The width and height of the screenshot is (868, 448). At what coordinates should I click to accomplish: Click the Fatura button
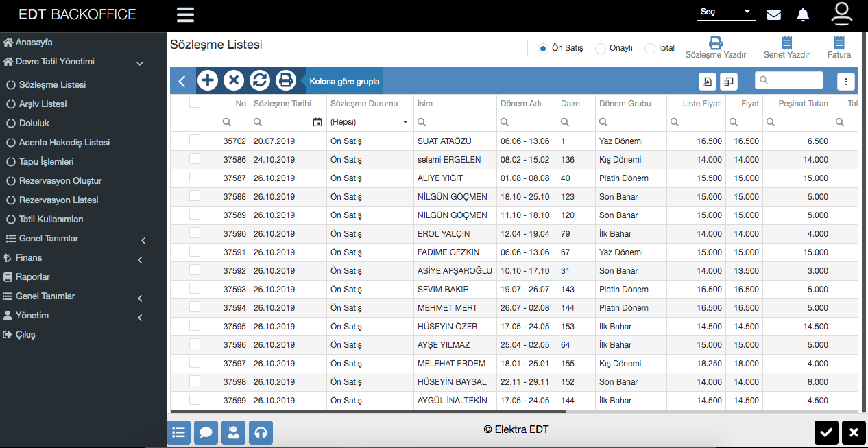pyautogui.click(x=839, y=47)
